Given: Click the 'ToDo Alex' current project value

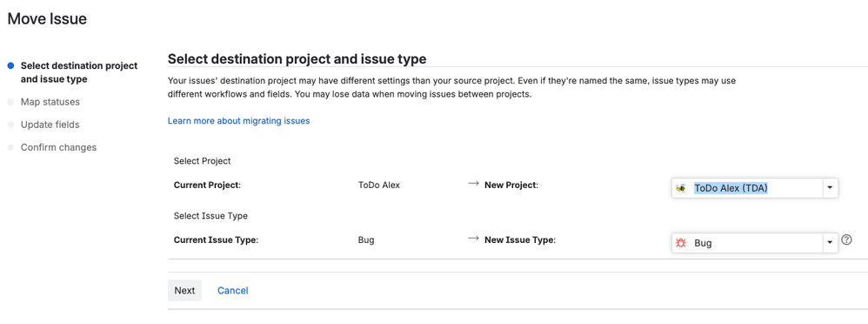Looking at the screenshot, I should tap(379, 186).
